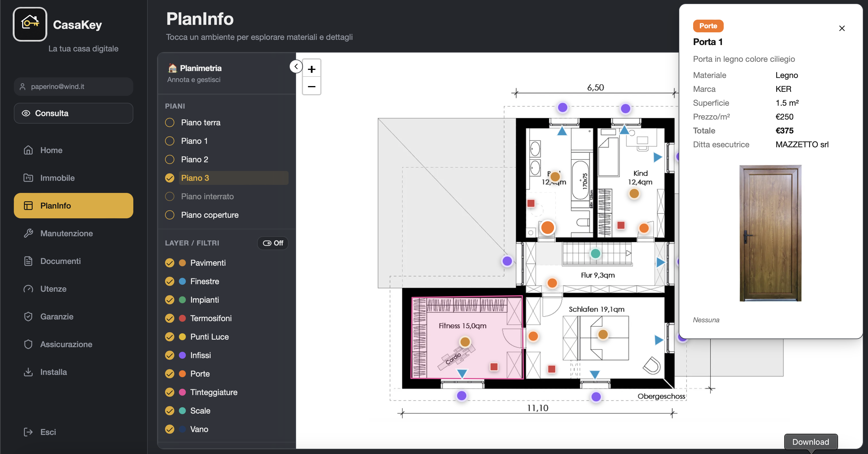Image resolution: width=868 pixels, height=454 pixels.
Task: Click the Flur right window arrow marker
Action: pyautogui.click(x=661, y=262)
